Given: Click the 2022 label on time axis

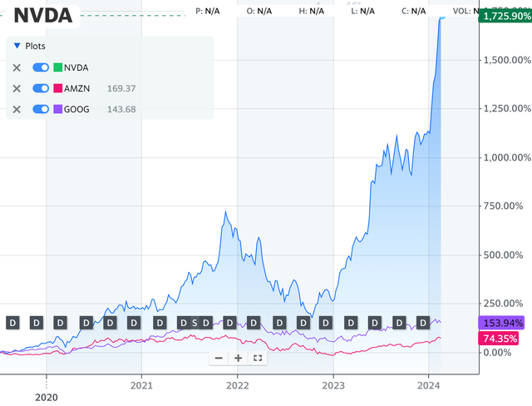Looking at the screenshot, I should 238,386.
